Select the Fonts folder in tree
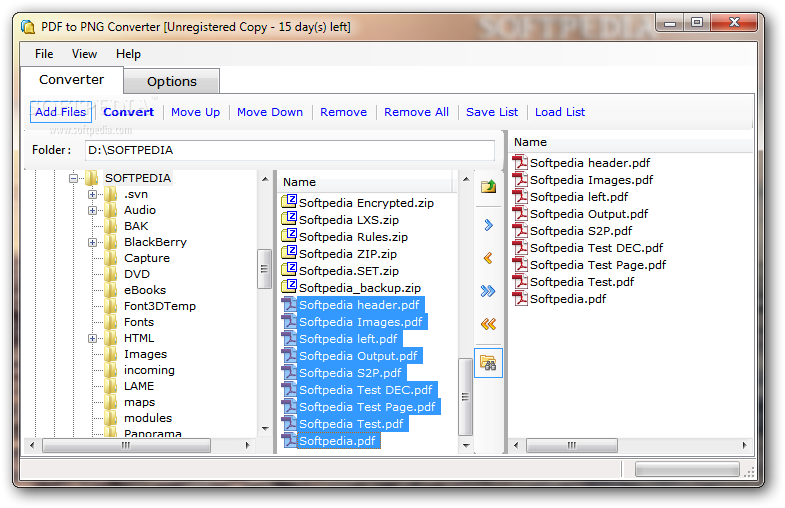Screen dimensions: 785x508 [139, 322]
